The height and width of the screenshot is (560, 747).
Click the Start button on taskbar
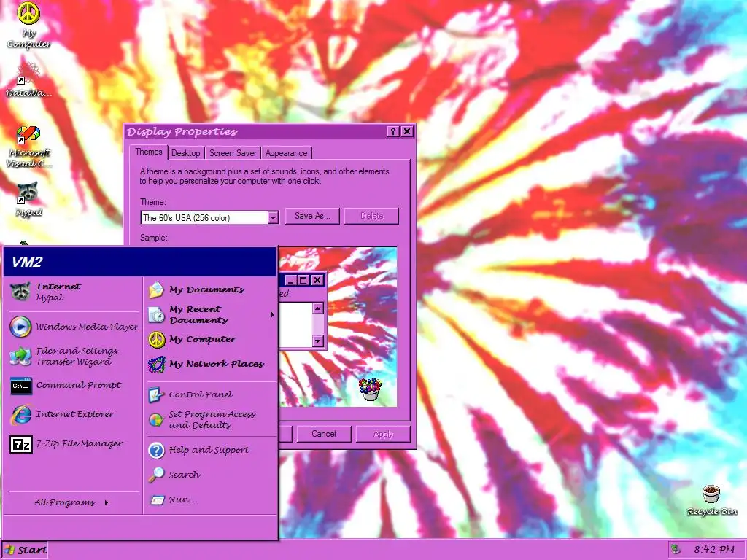tap(26, 550)
